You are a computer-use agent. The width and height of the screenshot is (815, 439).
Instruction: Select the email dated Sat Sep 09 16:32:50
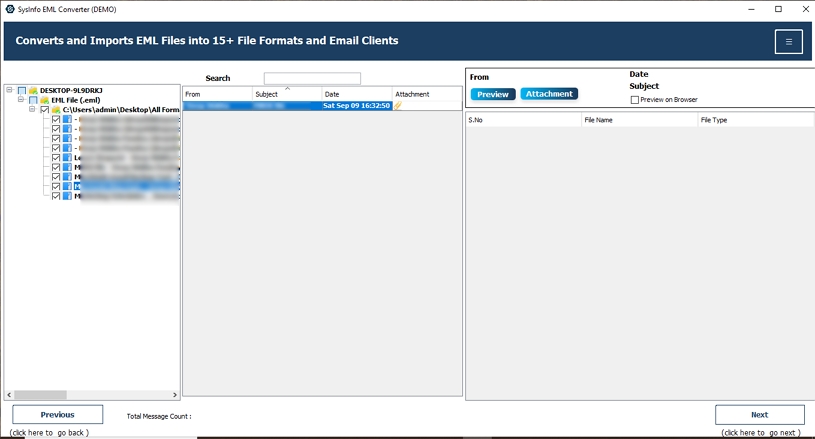[322, 105]
